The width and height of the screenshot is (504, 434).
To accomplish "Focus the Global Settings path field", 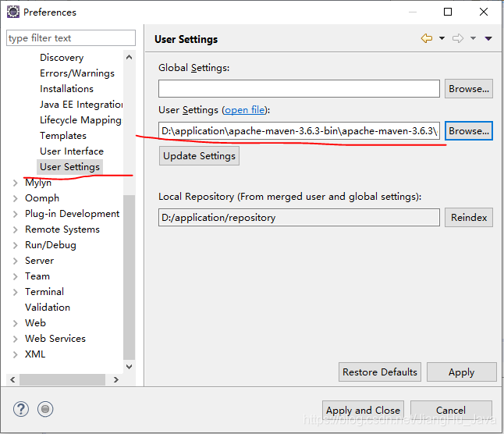I will pos(299,89).
